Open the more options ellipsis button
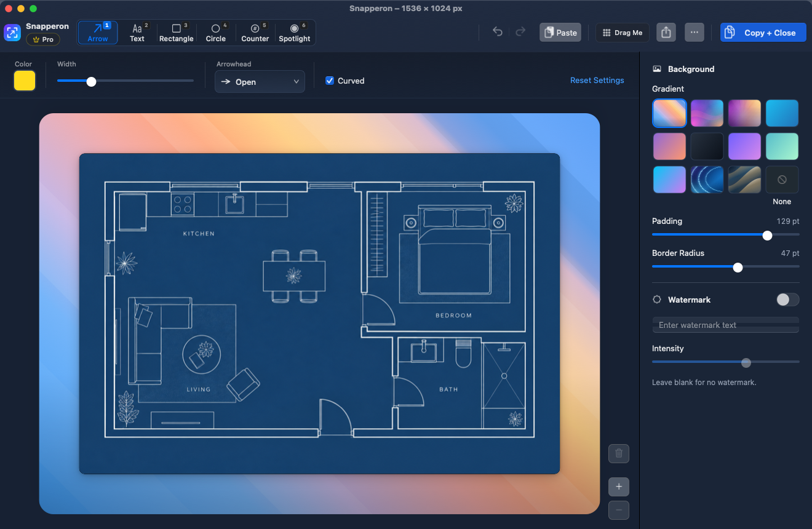 (x=694, y=33)
